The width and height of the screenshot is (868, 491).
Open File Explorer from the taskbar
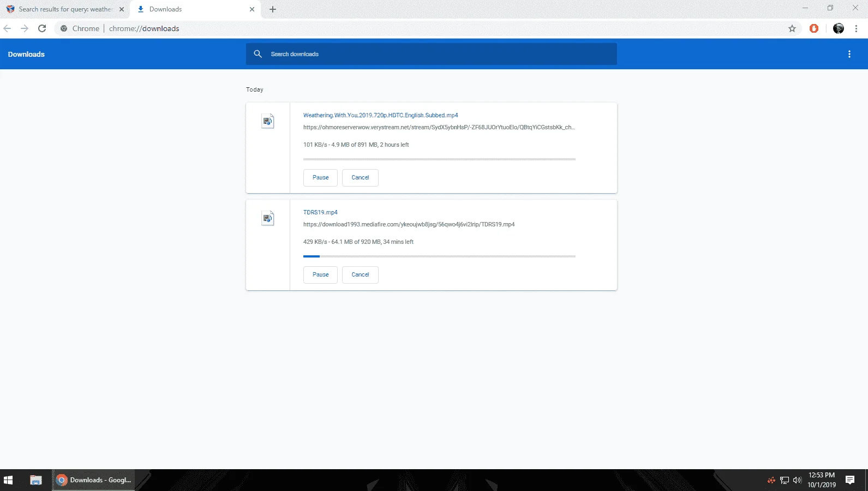[36, 480]
